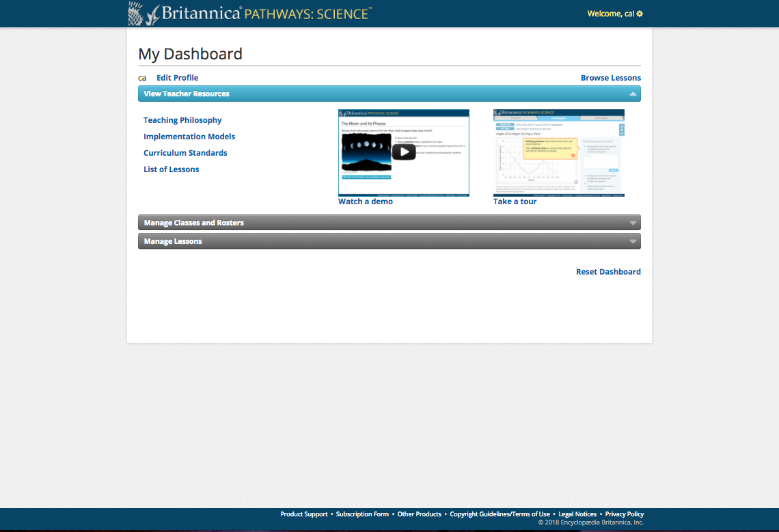Click the Take a tour link
Viewport: 779px width, 532px height.
(515, 201)
